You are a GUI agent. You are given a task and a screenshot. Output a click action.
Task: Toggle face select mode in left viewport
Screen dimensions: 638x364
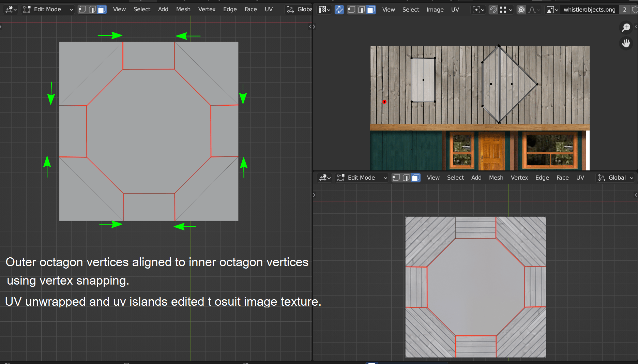[x=102, y=10]
